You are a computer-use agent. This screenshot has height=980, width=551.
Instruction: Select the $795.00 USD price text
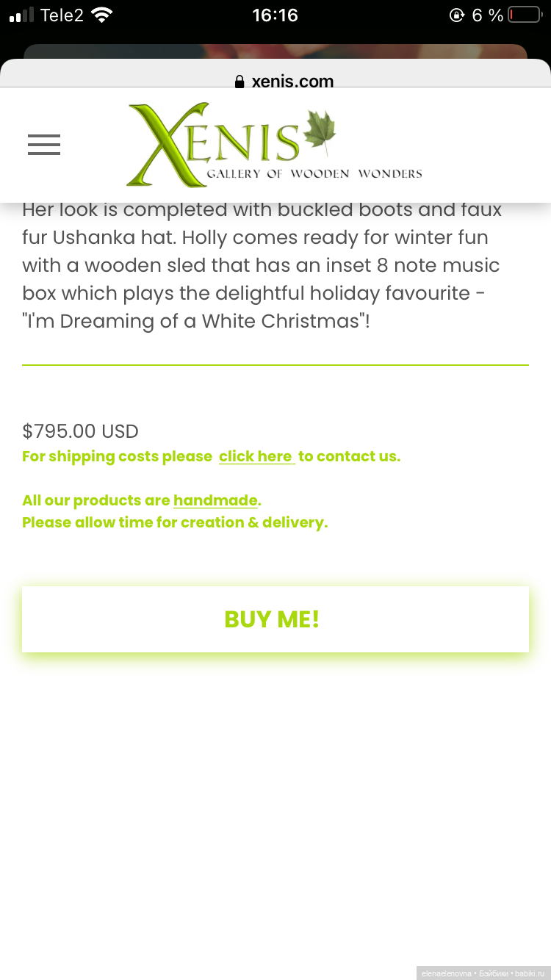[x=80, y=430]
